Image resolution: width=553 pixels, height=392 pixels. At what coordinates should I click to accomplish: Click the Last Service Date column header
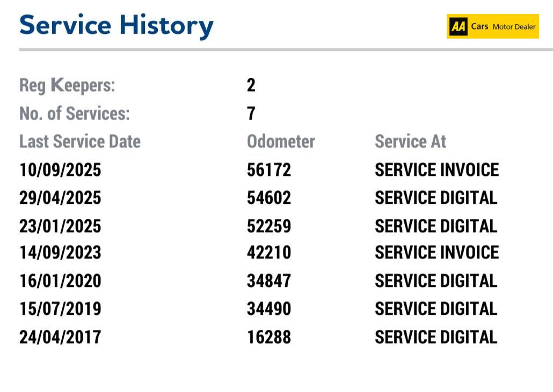[x=80, y=142]
